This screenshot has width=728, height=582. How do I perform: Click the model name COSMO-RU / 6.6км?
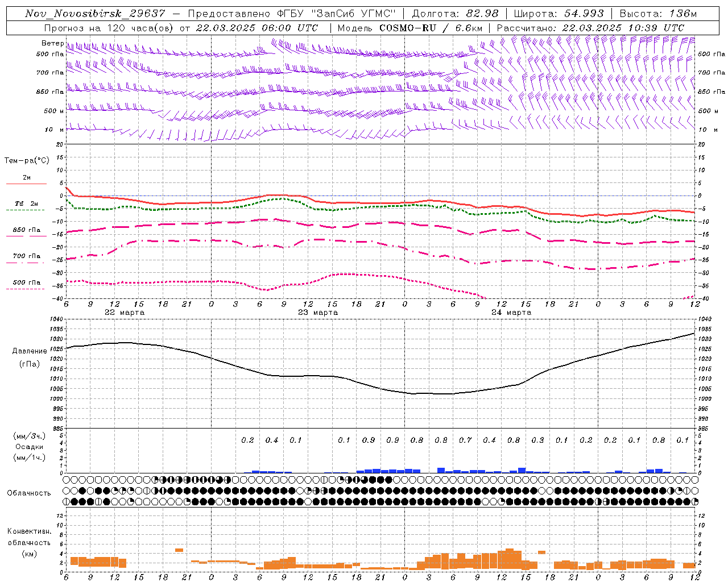(x=431, y=28)
